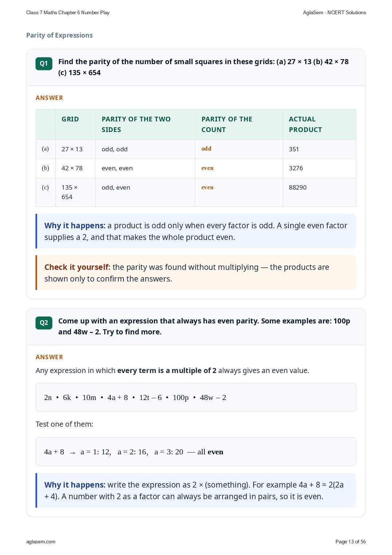
Task: Click the green Q1 badge
Action: [x=44, y=63]
